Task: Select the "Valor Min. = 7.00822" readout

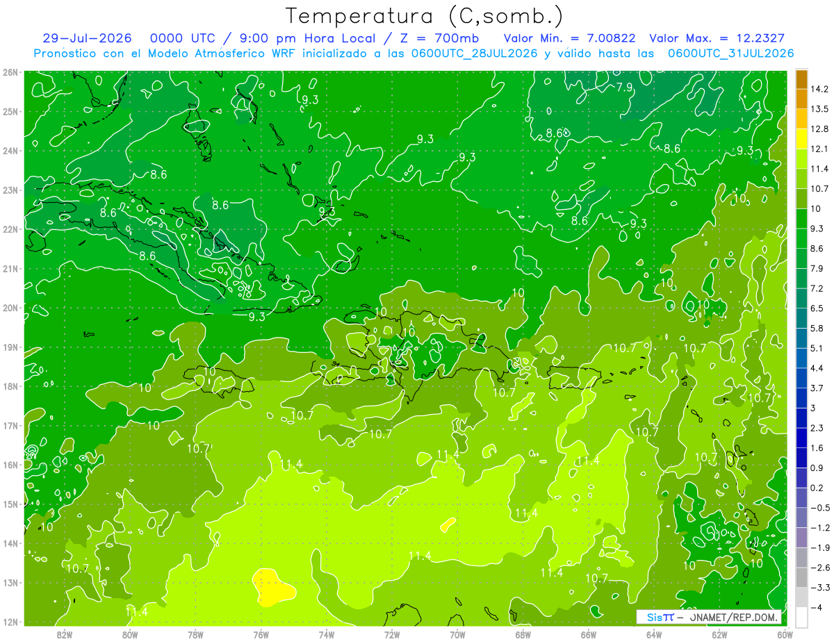Action: click(569, 38)
